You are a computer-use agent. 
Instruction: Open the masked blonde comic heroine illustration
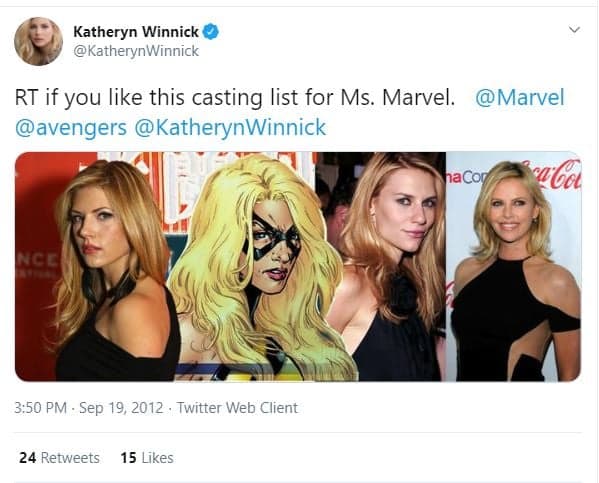point(256,266)
